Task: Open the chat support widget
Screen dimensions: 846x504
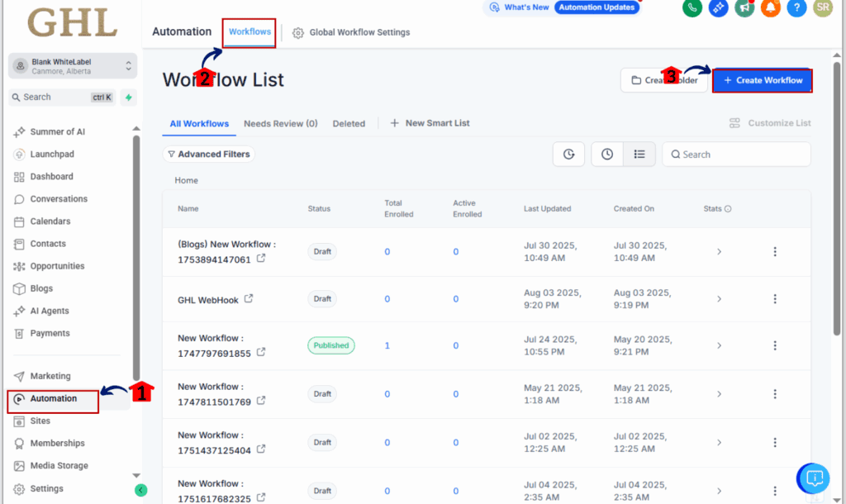Action: 814,478
